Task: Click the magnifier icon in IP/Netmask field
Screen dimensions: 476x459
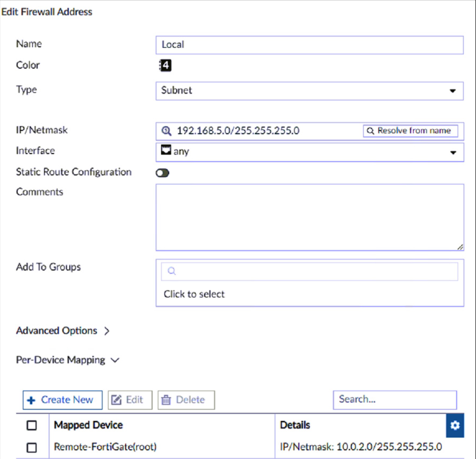Action: (166, 130)
